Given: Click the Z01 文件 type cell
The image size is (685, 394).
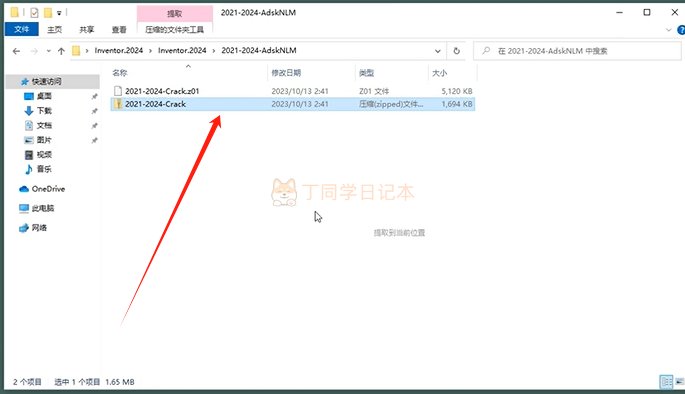Looking at the screenshot, I should (374, 91).
